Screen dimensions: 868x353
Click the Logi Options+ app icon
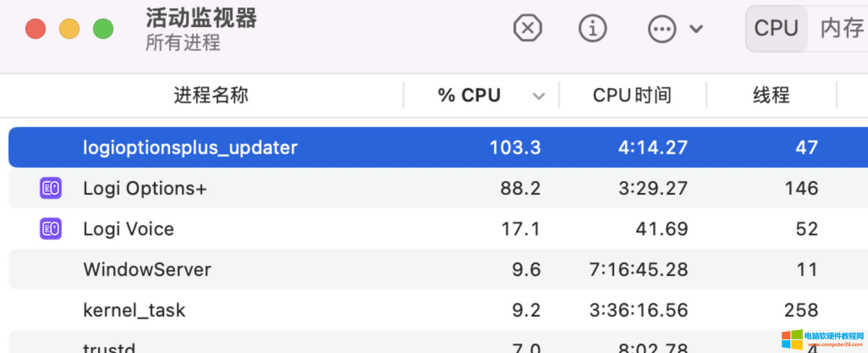coord(51,188)
